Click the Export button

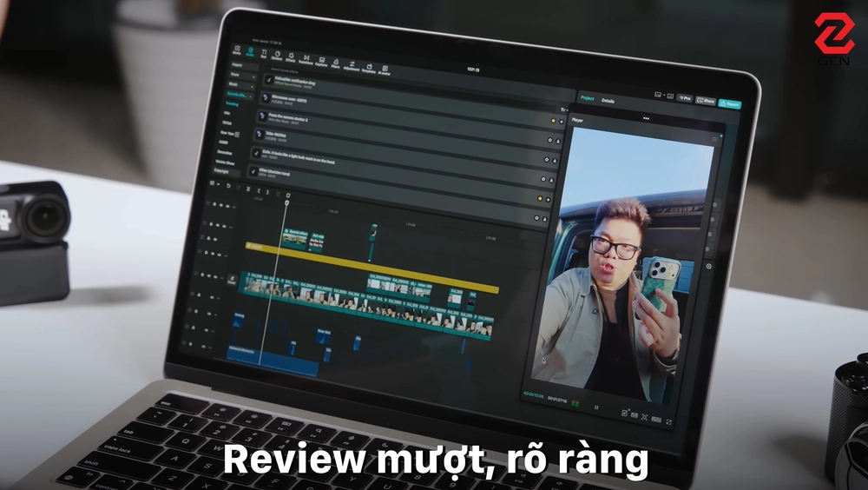point(730,103)
